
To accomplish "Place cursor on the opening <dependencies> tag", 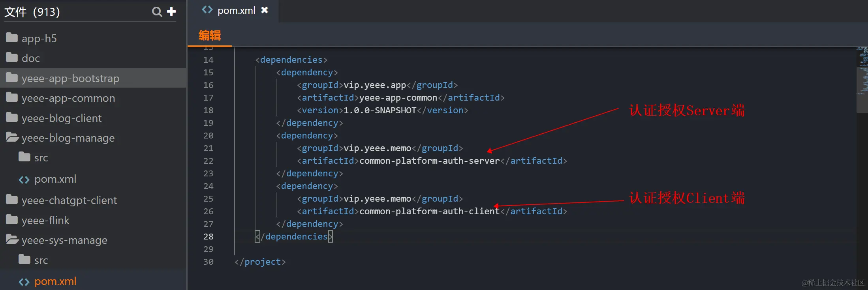I will pyautogui.click(x=291, y=60).
